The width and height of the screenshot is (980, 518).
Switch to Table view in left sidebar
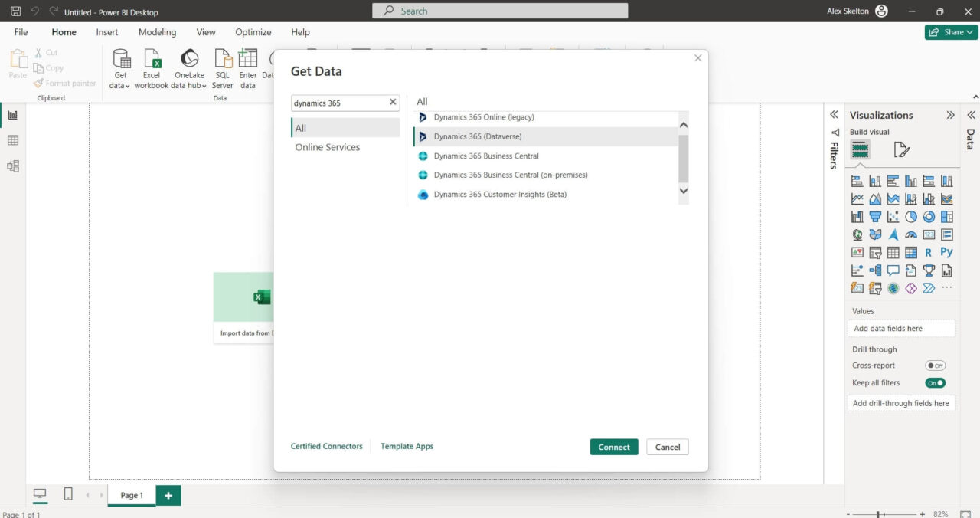pos(13,140)
